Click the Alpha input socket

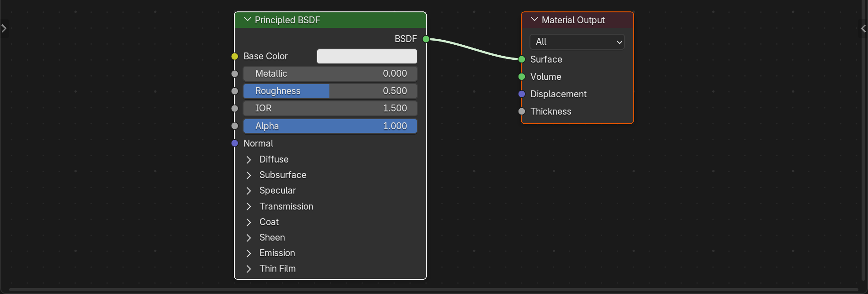tap(235, 126)
